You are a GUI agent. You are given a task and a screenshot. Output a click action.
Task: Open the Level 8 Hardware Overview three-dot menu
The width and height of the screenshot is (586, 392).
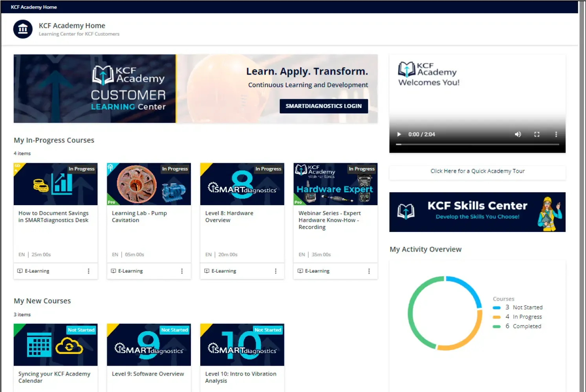pyautogui.click(x=275, y=271)
